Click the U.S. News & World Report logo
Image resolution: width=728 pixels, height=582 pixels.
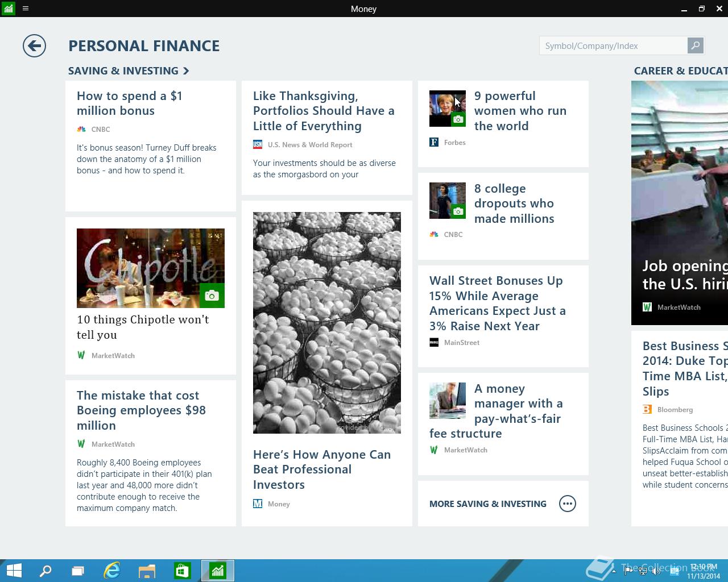pos(258,145)
